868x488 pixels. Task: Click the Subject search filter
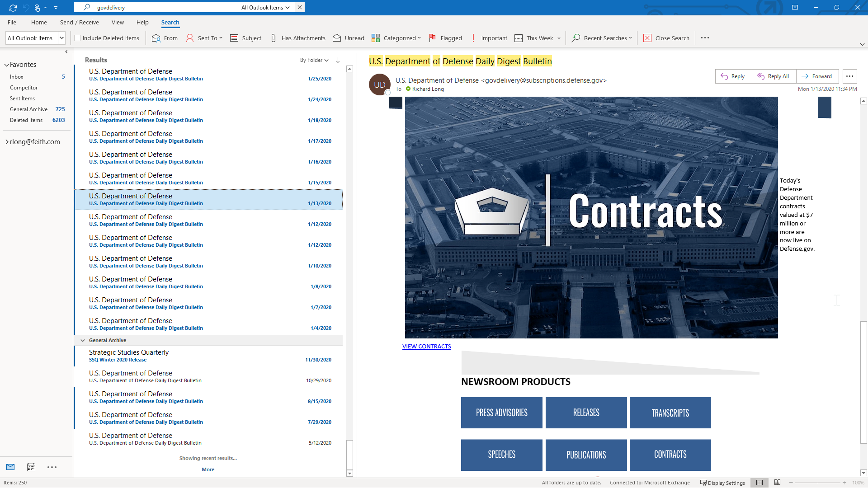246,38
